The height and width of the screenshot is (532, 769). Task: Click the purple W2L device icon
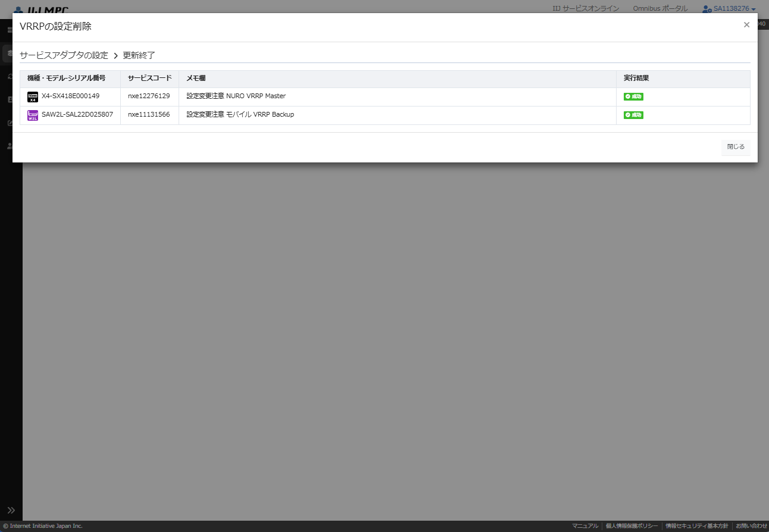coord(33,115)
